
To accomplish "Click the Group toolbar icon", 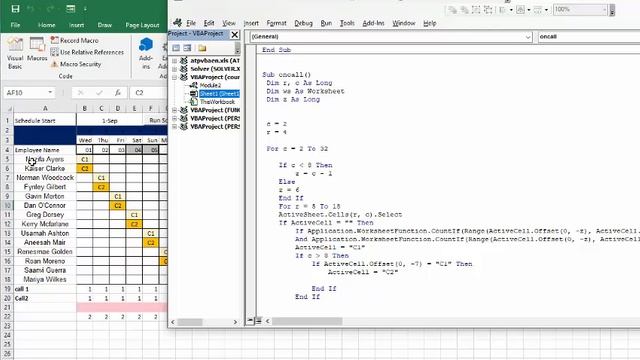I will [476, 10].
